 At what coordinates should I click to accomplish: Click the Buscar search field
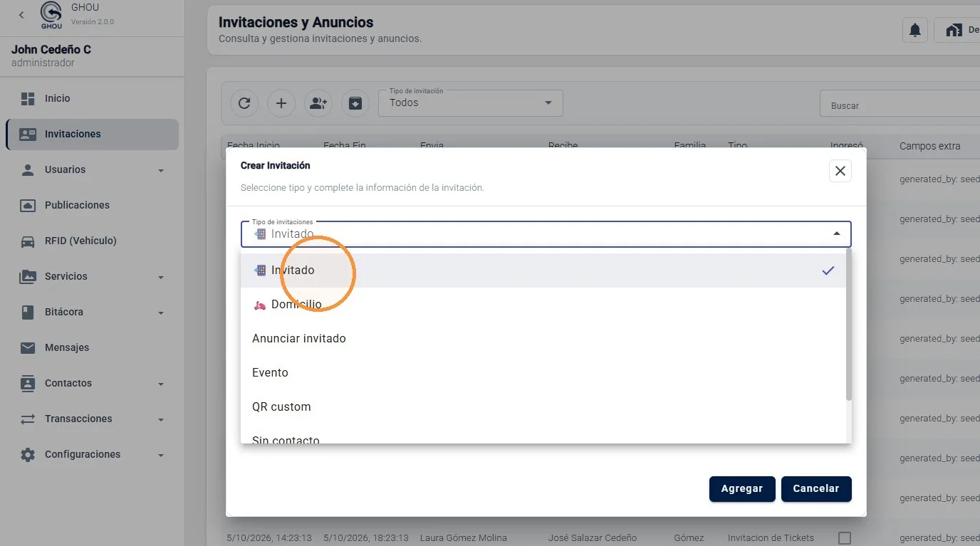coord(900,103)
